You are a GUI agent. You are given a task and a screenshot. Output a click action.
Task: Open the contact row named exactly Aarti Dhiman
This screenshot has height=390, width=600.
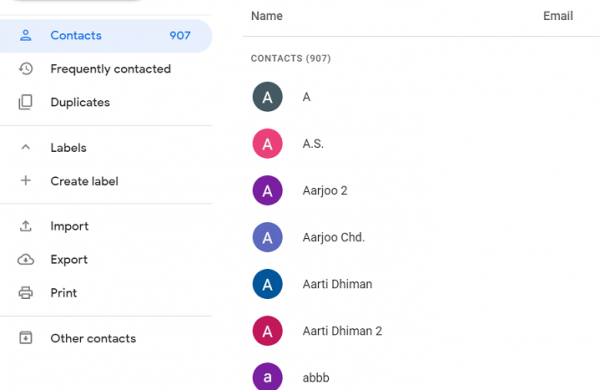(337, 284)
